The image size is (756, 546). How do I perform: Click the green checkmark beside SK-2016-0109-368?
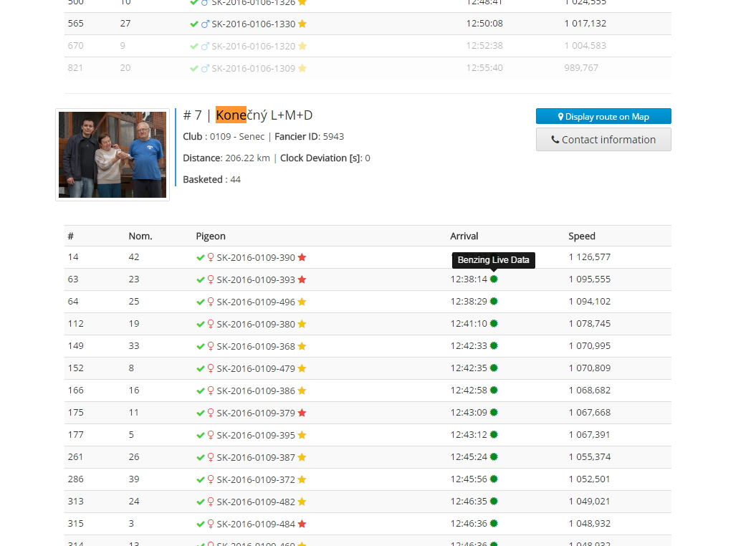click(x=201, y=346)
